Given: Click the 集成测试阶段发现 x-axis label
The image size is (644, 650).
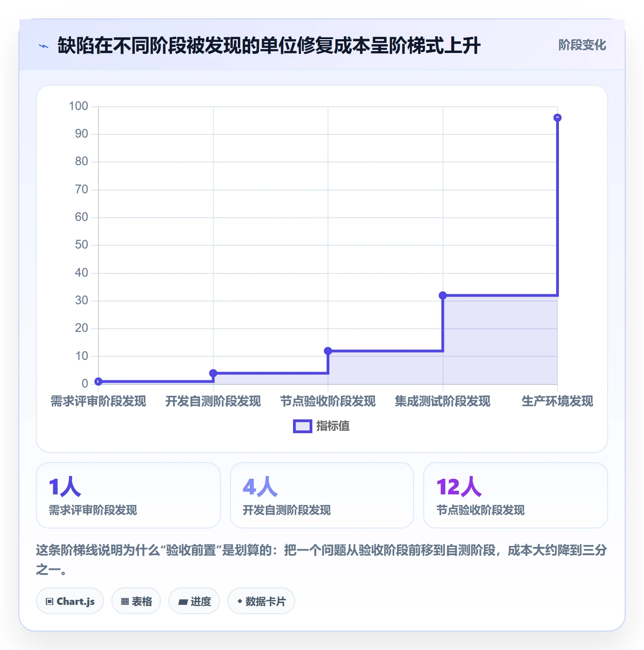Looking at the screenshot, I should (443, 401).
